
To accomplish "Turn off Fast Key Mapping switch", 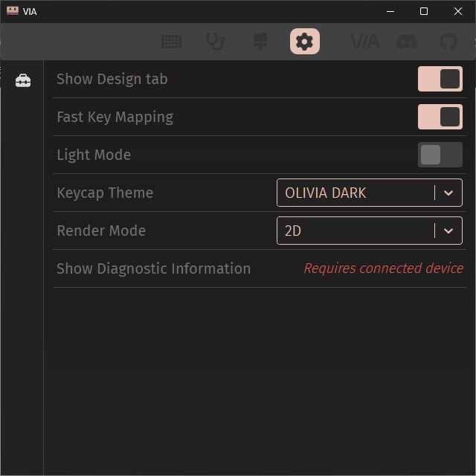I will click(440, 117).
